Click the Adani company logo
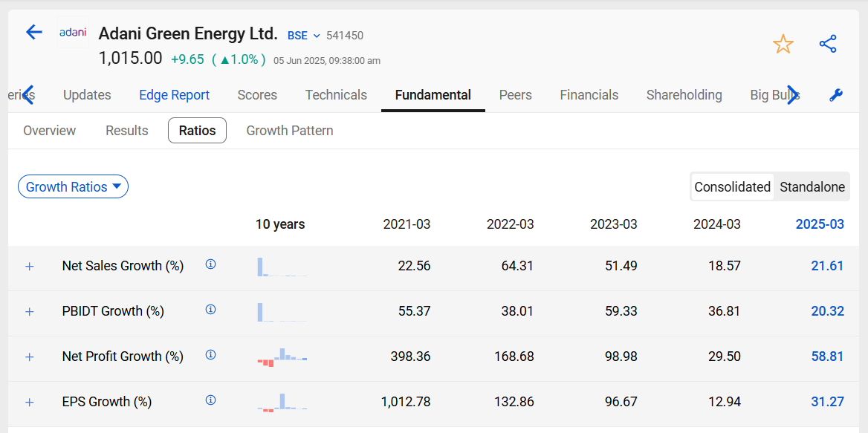This screenshot has width=868, height=433. (73, 32)
